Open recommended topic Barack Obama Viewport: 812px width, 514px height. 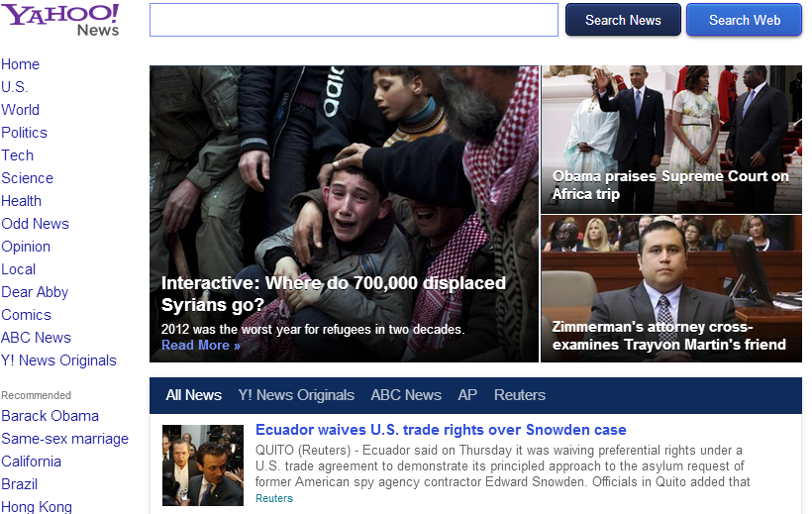coord(50,416)
